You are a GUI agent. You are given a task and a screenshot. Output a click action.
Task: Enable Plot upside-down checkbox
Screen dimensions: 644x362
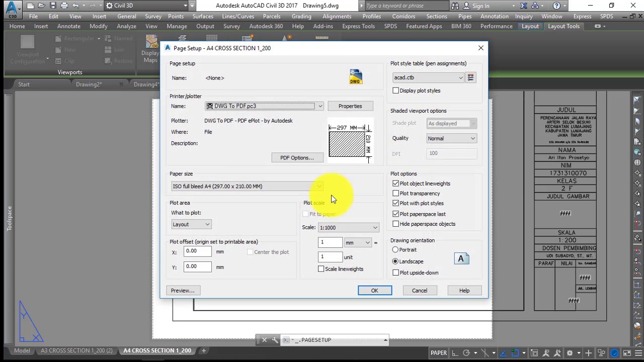395,273
